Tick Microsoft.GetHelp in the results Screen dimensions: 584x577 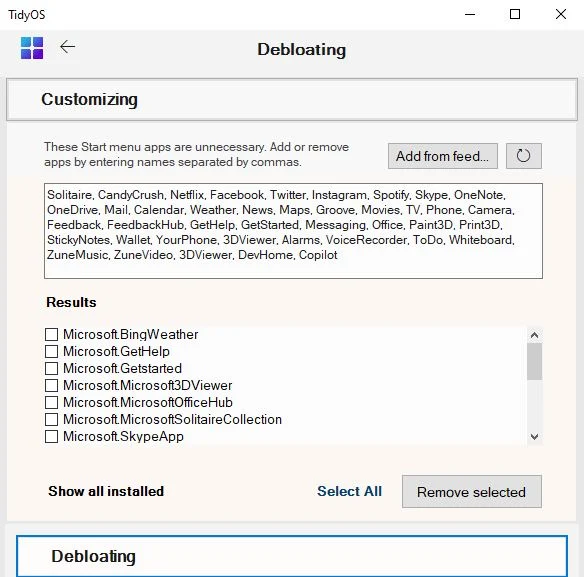tap(51, 351)
